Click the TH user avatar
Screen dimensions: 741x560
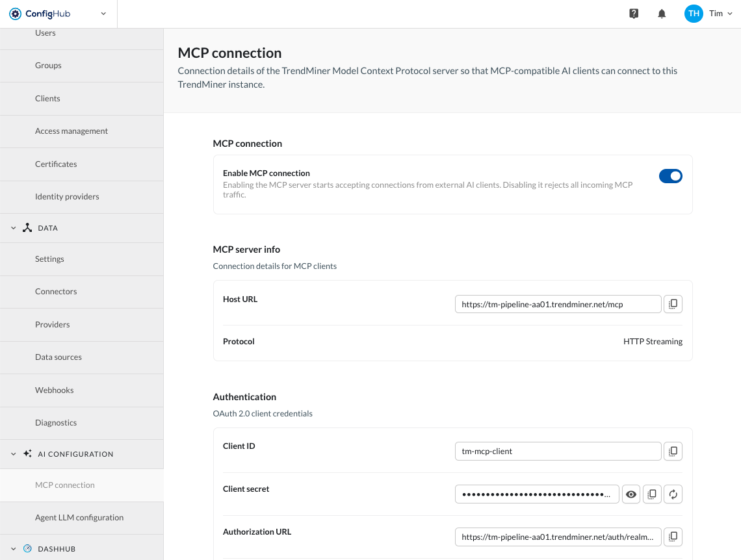click(x=694, y=14)
